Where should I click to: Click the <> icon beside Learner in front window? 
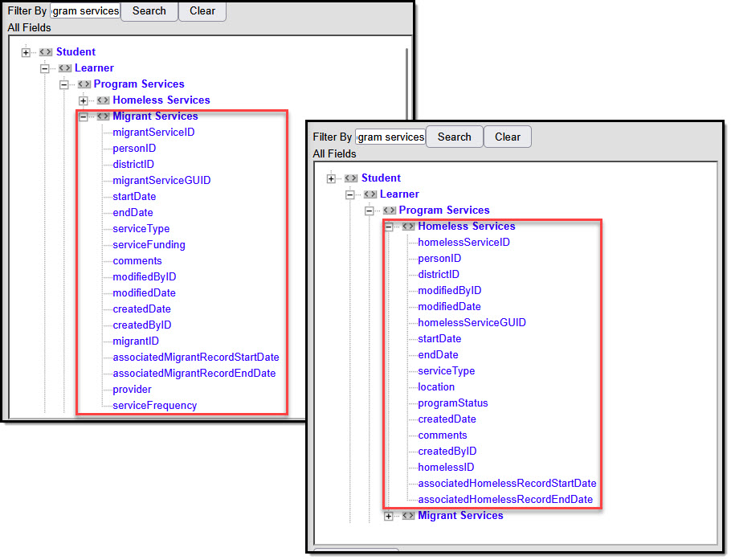(x=370, y=194)
